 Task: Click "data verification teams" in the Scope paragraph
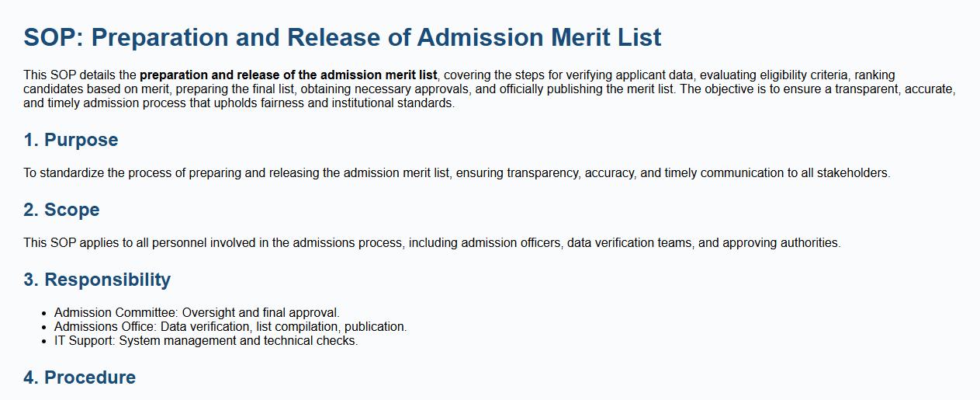point(630,243)
